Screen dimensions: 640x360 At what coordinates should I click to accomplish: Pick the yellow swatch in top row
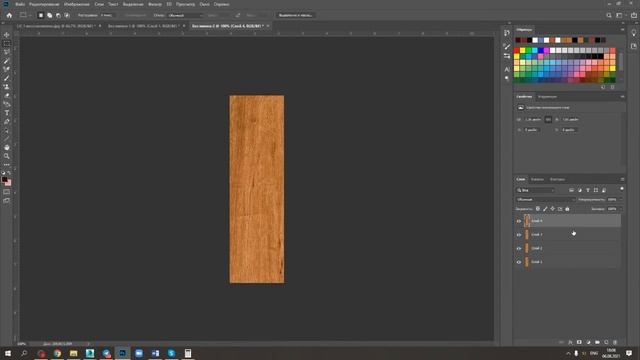point(522,50)
